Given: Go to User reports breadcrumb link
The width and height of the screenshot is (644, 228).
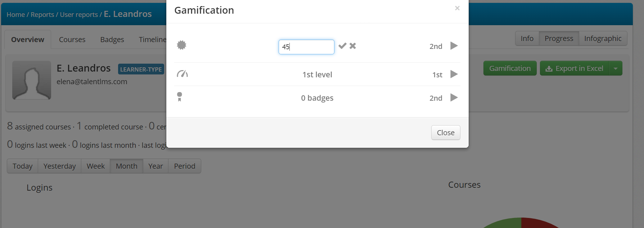Looking at the screenshot, I should coord(79,14).
